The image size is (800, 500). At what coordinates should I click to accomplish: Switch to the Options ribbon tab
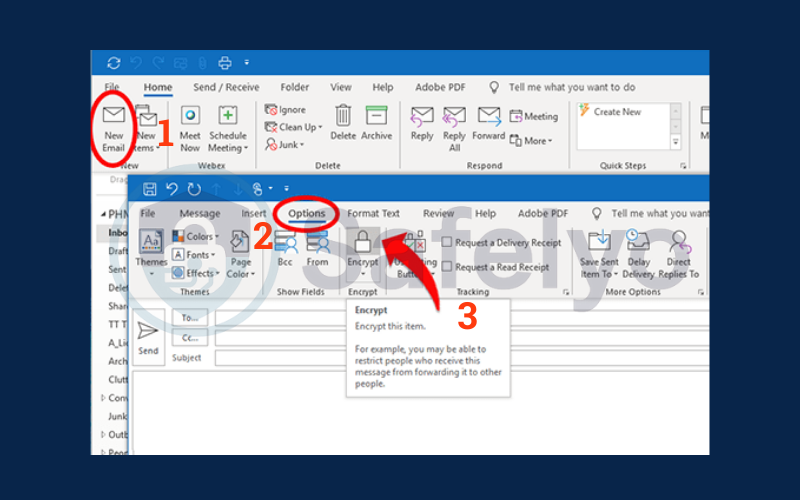click(306, 213)
